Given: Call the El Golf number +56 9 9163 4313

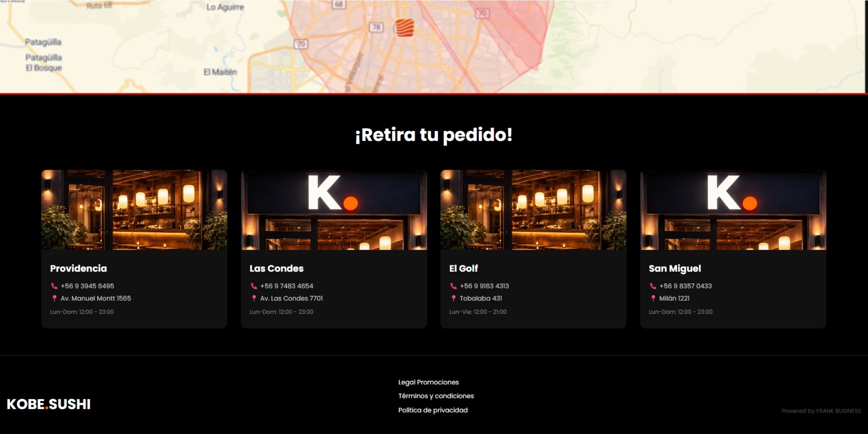Looking at the screenshot, I should [x=484, y=286].
